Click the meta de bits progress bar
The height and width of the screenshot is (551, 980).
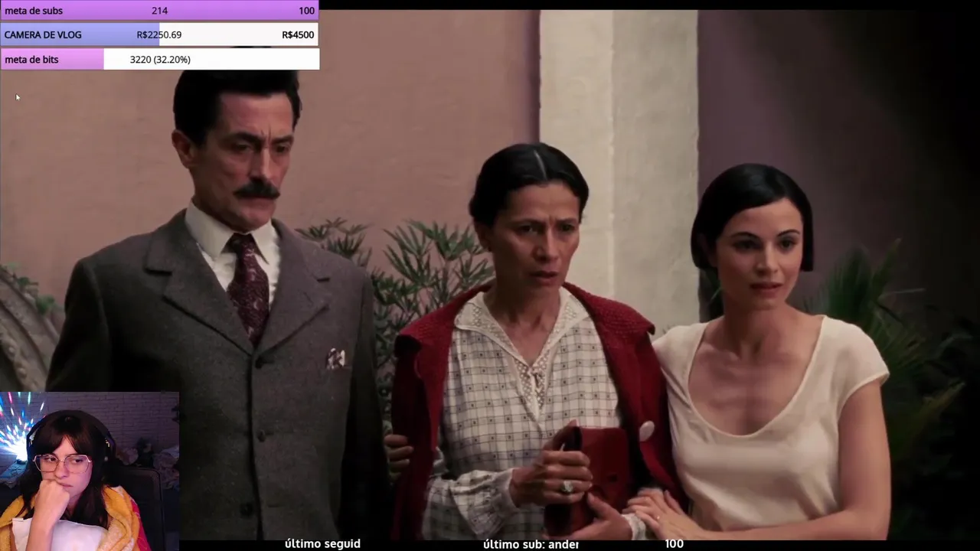159,59
